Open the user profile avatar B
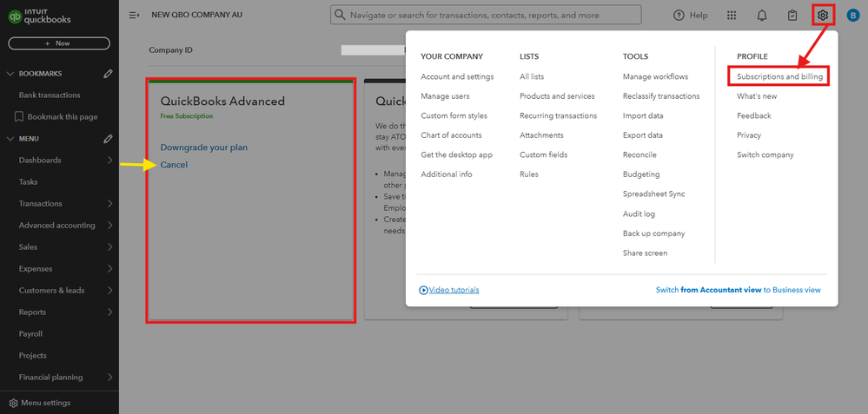 coord(852,16)
